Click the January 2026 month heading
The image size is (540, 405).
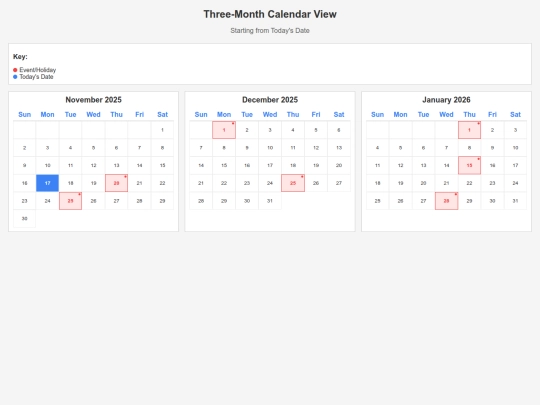pos(446,100)
